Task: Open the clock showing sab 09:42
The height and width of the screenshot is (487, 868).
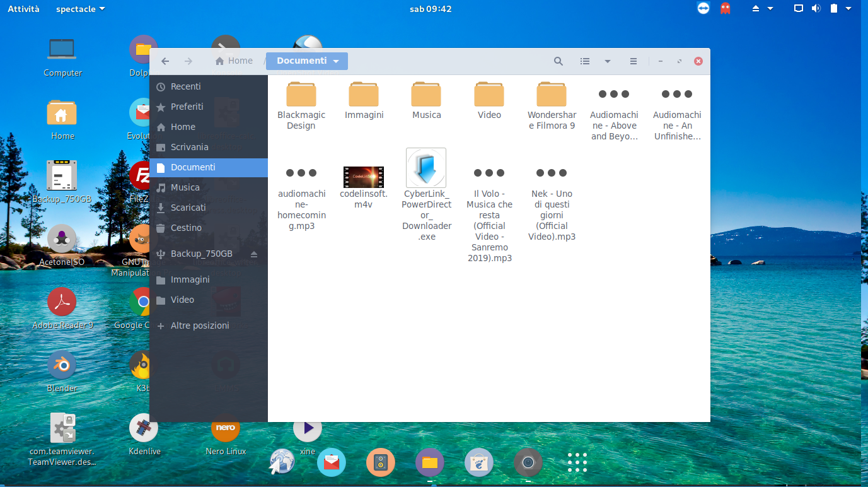Action: tap(431, 9)
